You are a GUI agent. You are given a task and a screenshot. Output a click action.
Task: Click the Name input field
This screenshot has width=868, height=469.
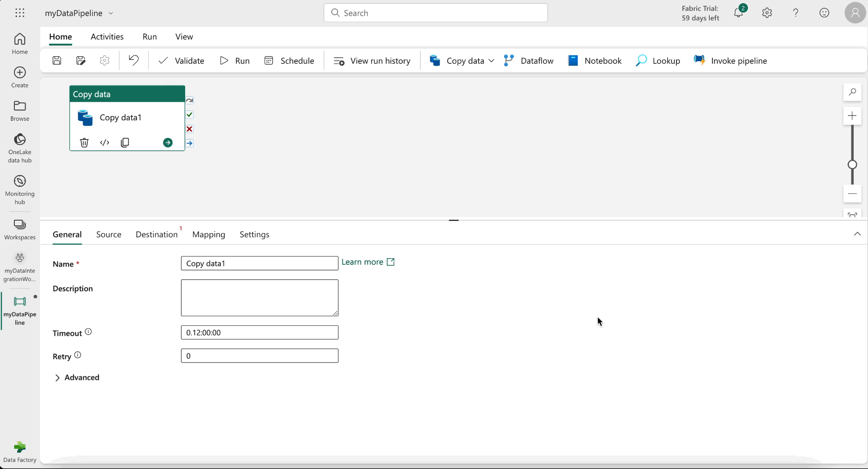click(259, 263)
